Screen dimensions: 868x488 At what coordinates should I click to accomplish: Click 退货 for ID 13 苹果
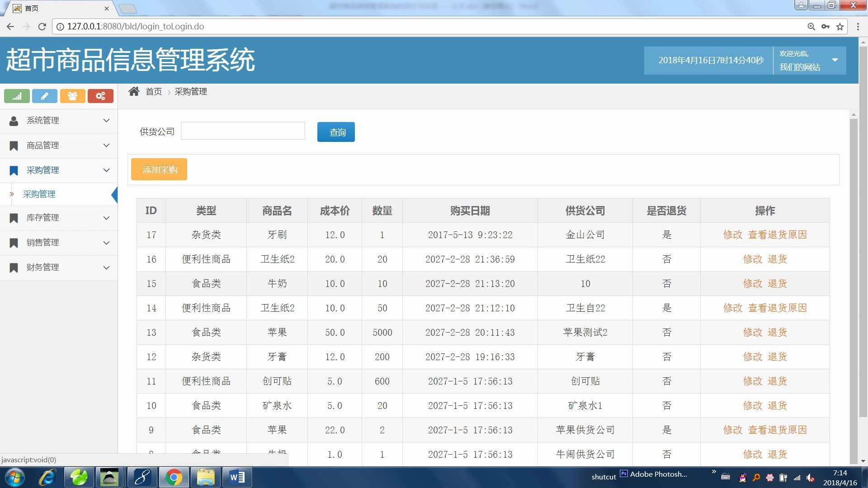point(777,332)
